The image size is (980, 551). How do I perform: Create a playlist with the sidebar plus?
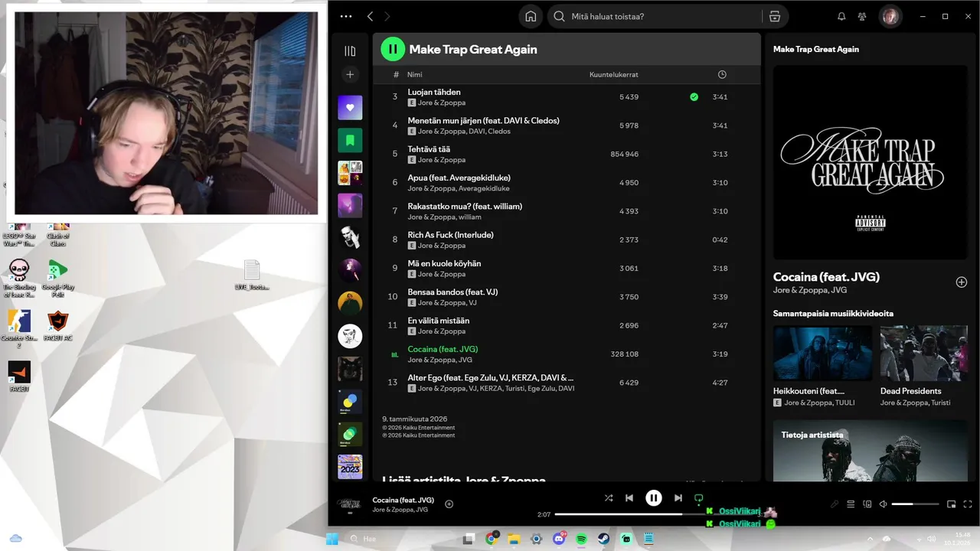[350, 74]
